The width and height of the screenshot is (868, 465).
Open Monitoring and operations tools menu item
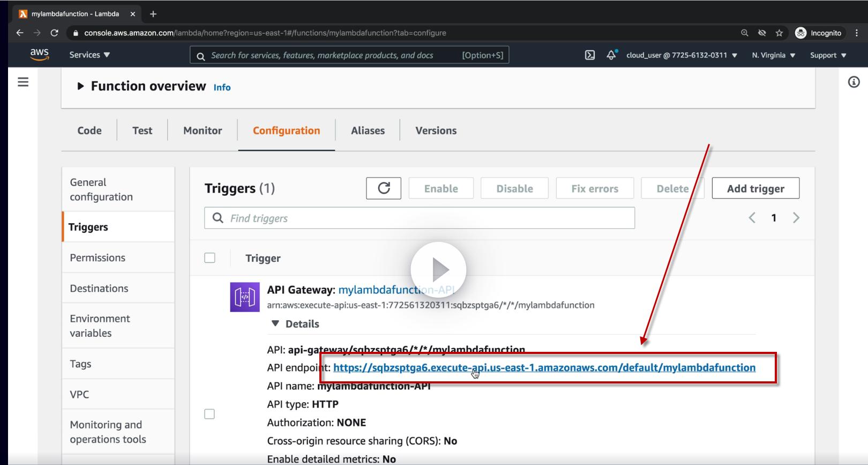click(x=118, y=432)
